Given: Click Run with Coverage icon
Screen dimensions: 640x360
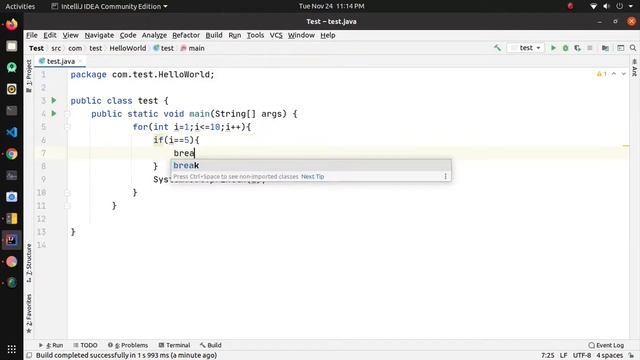Looking at the screenshot, I should [578, 48].
